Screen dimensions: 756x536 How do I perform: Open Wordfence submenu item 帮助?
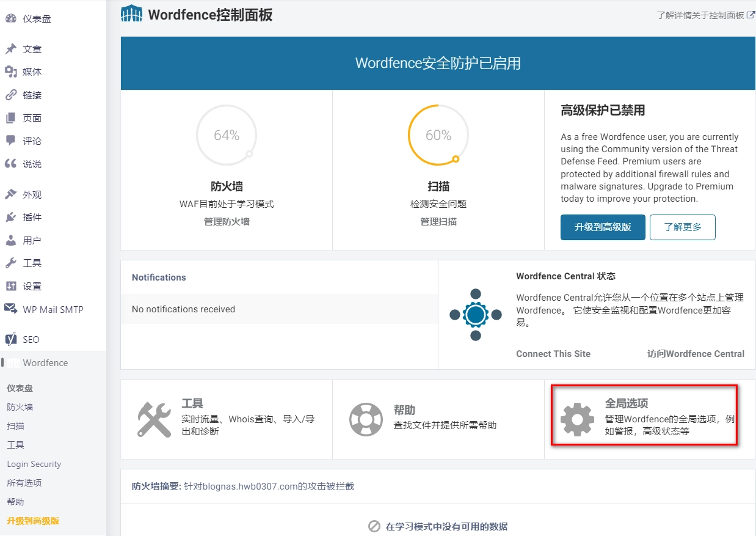pyautogui.click(x=15, y=502)
